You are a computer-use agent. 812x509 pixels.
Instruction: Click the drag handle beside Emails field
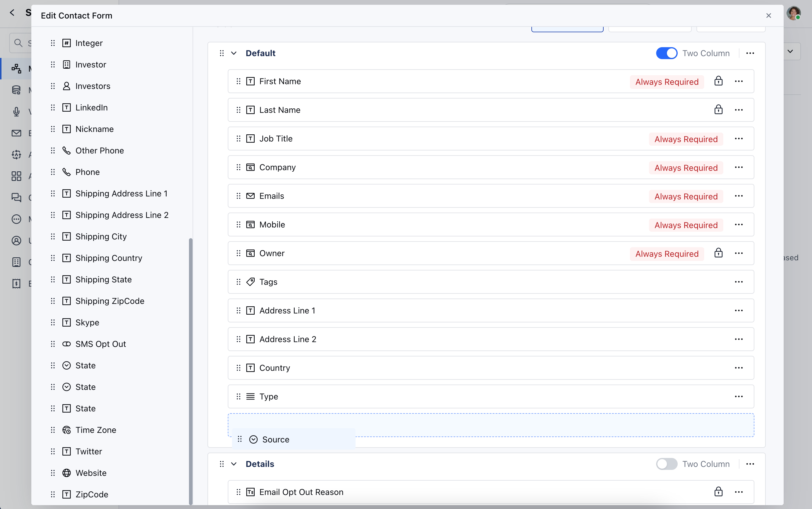point(238,196)
